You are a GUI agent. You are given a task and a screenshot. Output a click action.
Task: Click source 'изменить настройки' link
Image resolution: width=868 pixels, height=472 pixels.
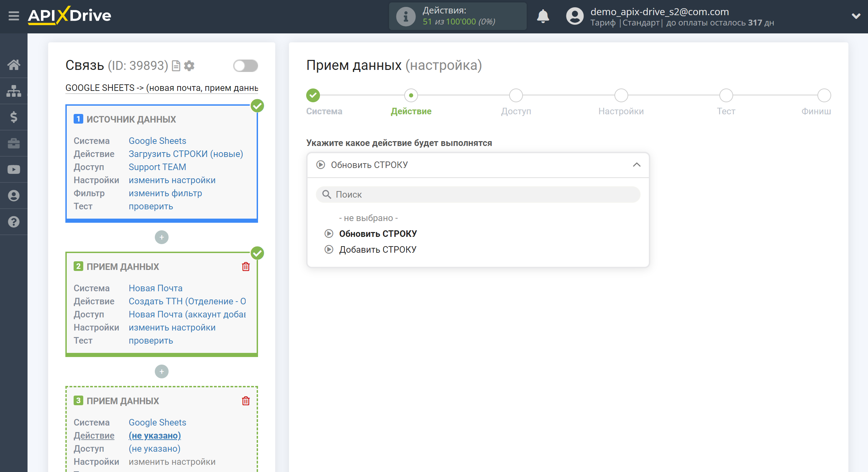172,180
